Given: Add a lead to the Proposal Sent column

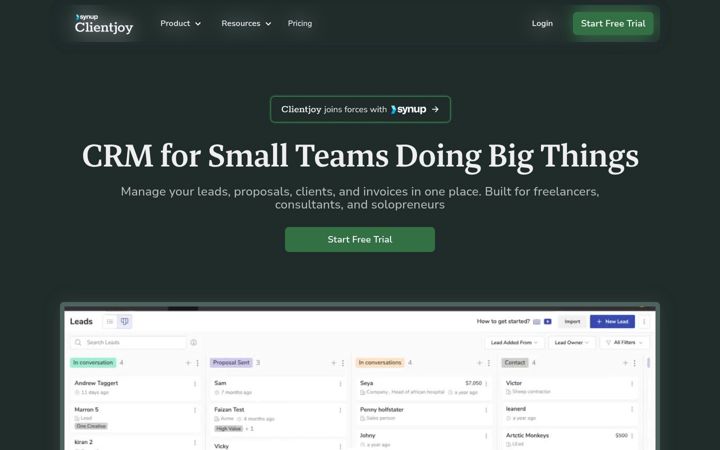Looking at the screenshot, I should (333, 363).
